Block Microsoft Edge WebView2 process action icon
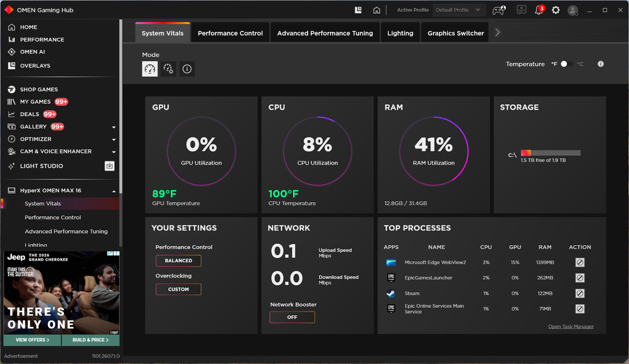 tap(580, 262)
